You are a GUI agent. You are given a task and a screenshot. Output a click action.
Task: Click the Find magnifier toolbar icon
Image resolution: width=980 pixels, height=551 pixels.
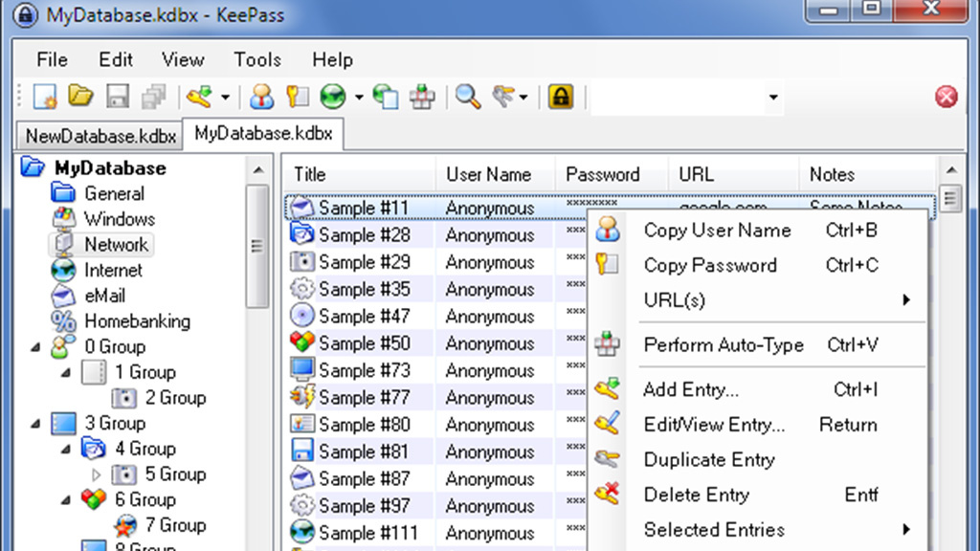(x=467, y=97)
